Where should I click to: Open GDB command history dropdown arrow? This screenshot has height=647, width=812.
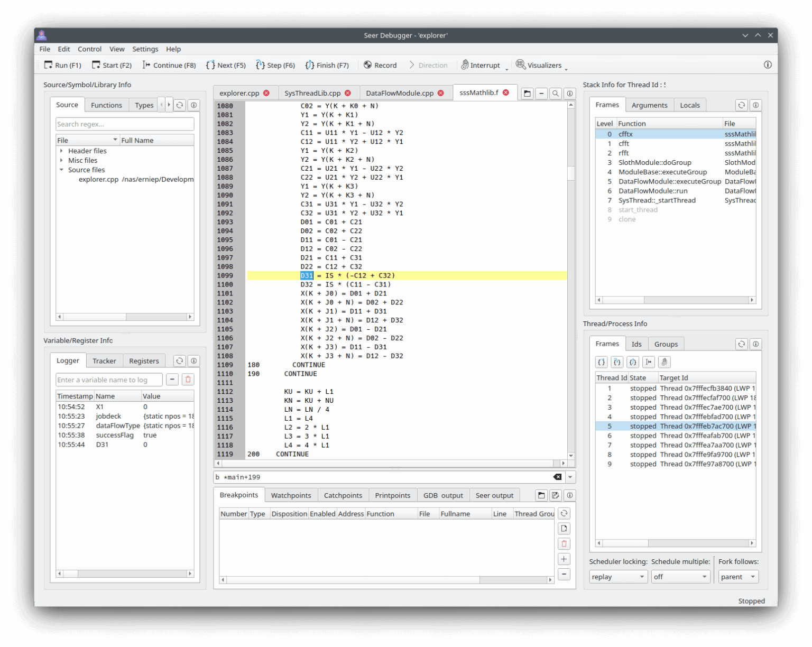click(570, 477)
